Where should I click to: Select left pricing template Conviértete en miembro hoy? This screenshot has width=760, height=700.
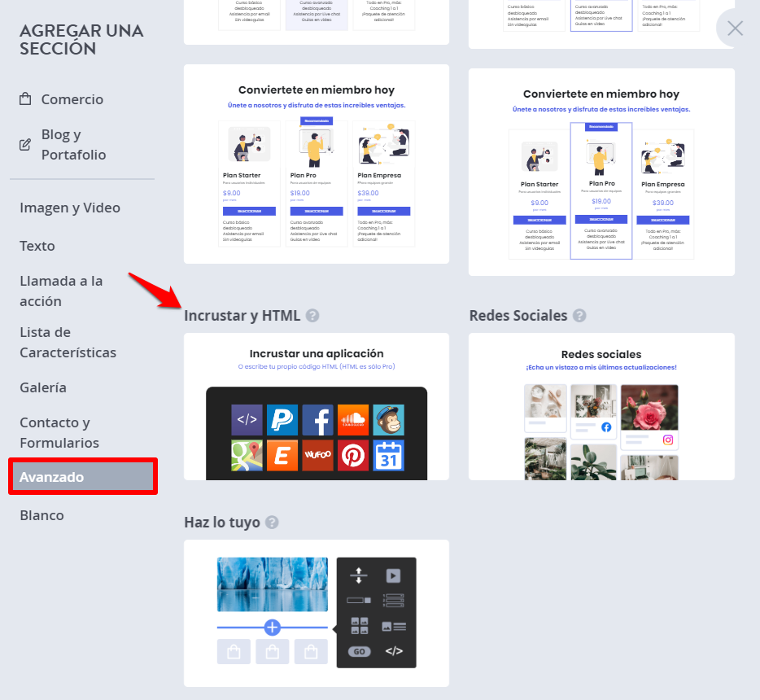click(x=317, y=164)
